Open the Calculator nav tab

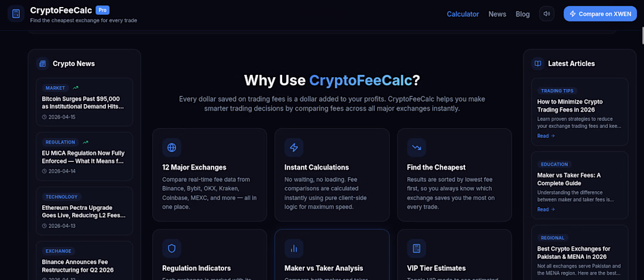(x=463, y=14)
